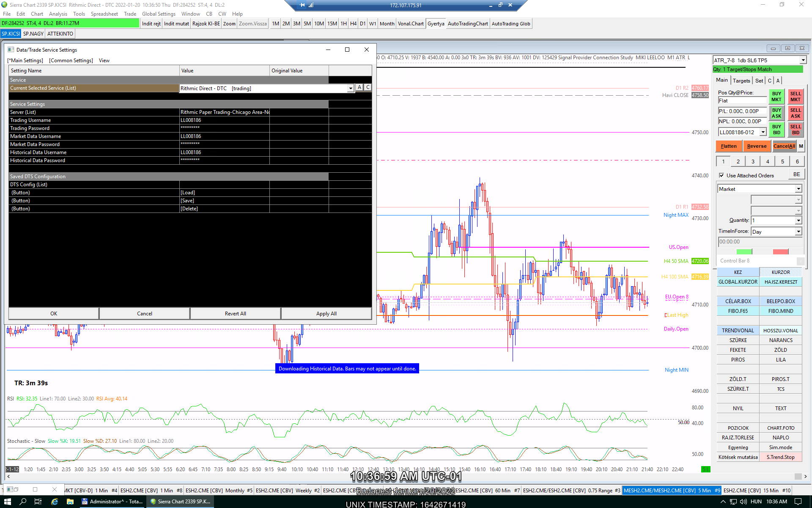Viewport: 812px width, 508px height.
Task: Switch to 5M timeframe button
Action: pos(307,24)
